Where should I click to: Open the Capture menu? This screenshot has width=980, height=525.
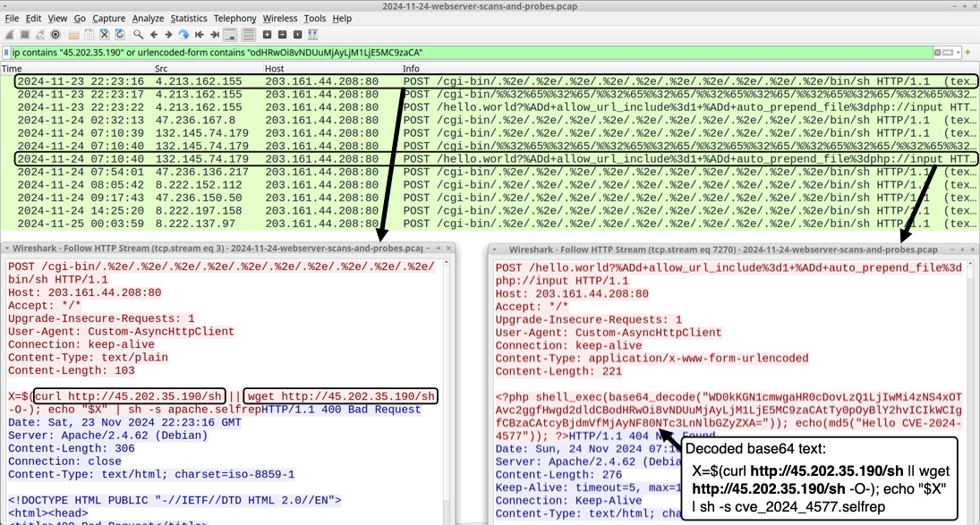coord(109,19)
